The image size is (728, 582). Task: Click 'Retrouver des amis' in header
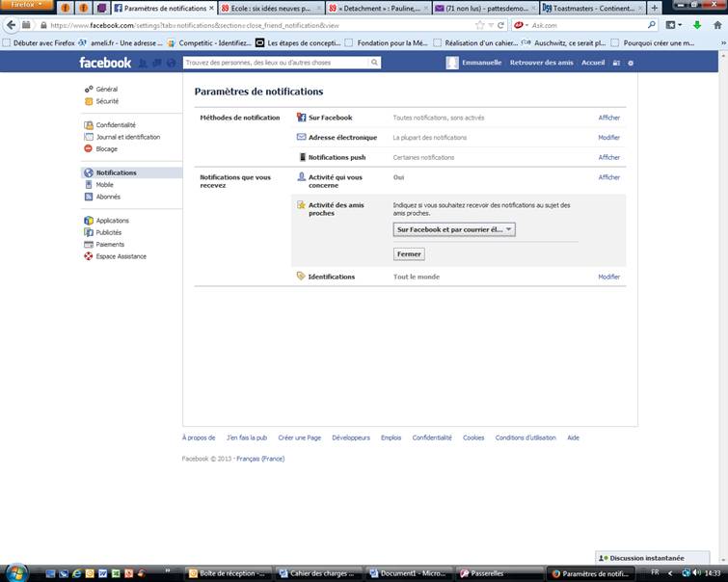click(541, 63)
